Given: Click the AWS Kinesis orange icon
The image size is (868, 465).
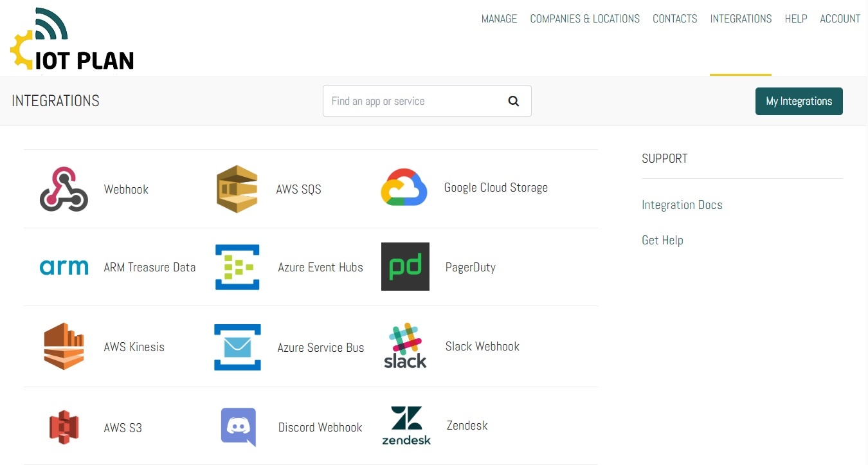Looking at the screenshot, I should pyautogui.click(x=64, y=346).
